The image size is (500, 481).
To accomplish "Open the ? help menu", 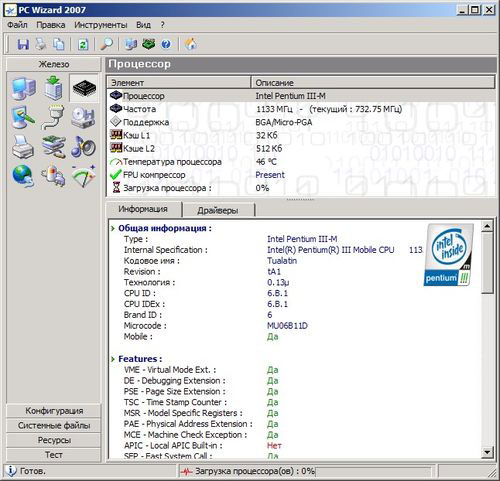I will [162, 25].
